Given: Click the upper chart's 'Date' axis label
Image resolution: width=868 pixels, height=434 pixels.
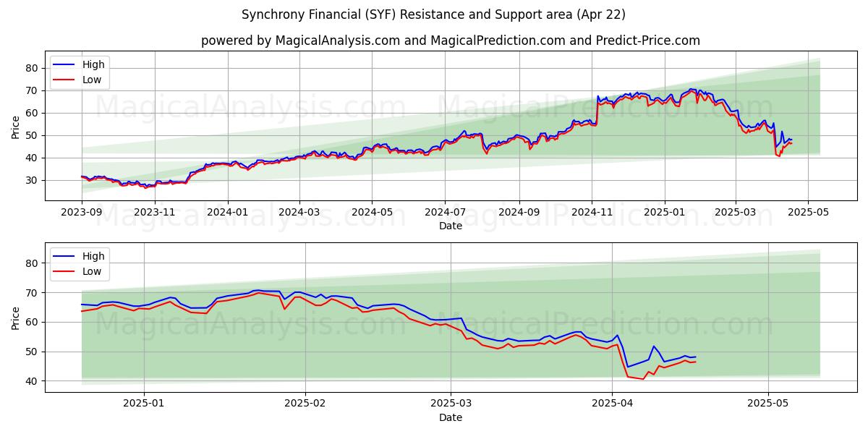Looking at the screenshot, I should tap(450, 226).
